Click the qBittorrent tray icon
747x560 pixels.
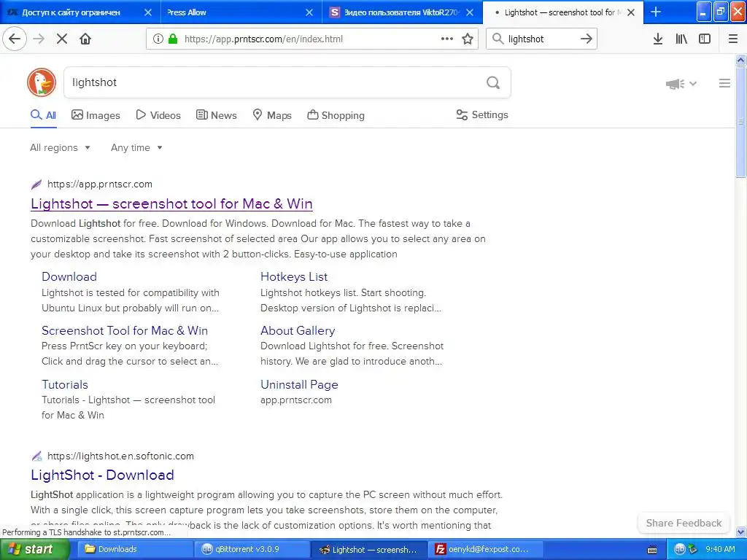[680, 549]
